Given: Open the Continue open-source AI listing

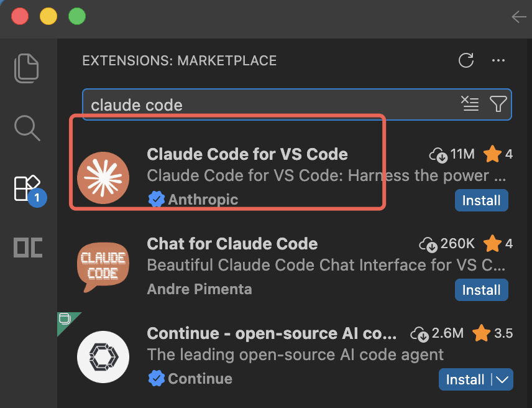Looking at the screenshot, I should click(272, 333).
